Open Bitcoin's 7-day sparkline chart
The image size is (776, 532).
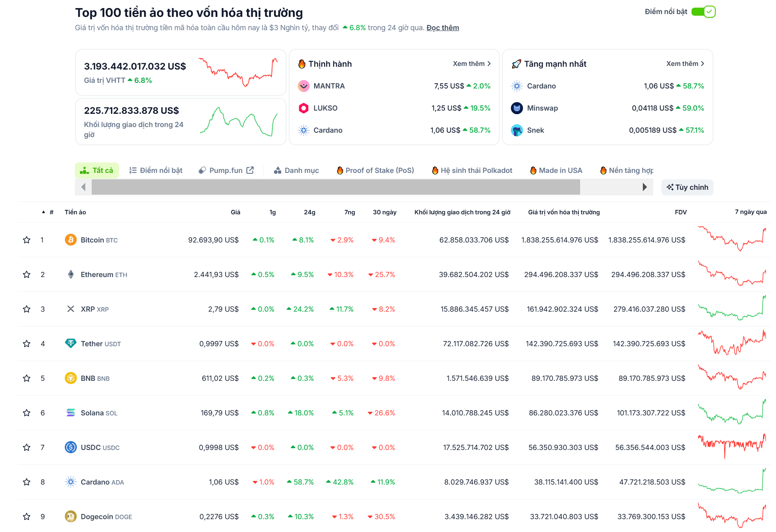click(x=732, y=239)
